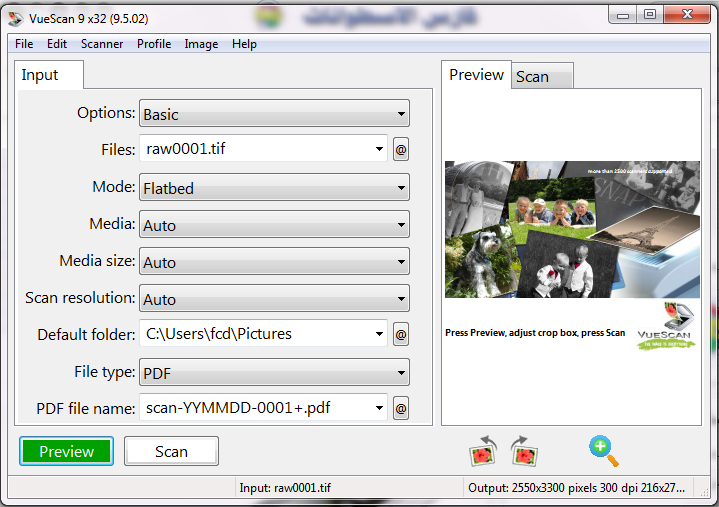Open the Profile menu
719x507 pixels.
154,44
